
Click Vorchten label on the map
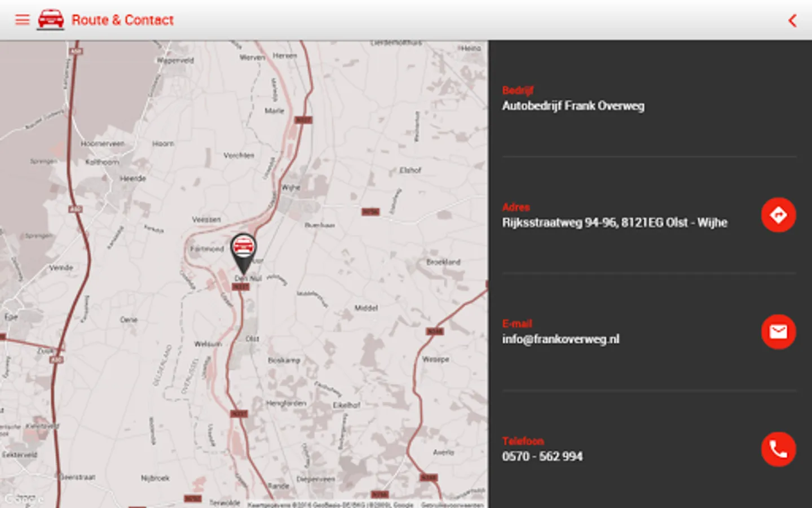(239, 155)
